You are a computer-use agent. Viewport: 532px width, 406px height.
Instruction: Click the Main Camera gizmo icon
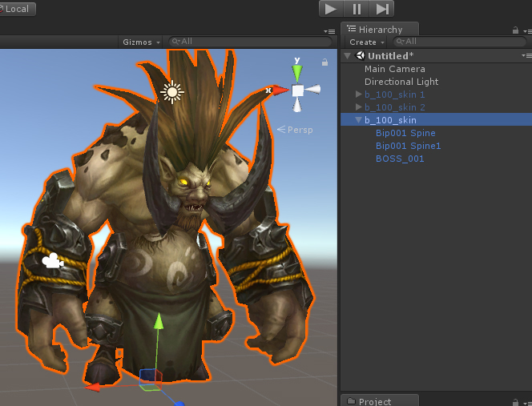click(x=52, y=261)
